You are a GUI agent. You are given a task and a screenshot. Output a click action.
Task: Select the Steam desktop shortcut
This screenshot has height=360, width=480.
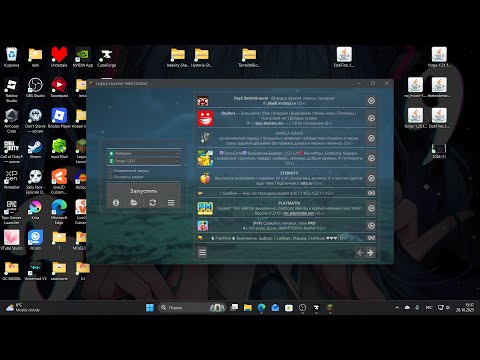[x=35, y=148]
